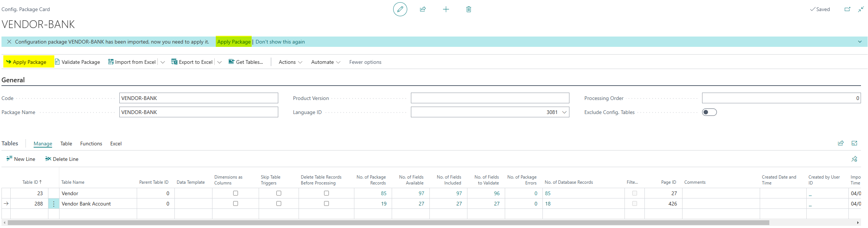Expand the Language ID dropdown

pyautogui.click(x=564, y=112)
